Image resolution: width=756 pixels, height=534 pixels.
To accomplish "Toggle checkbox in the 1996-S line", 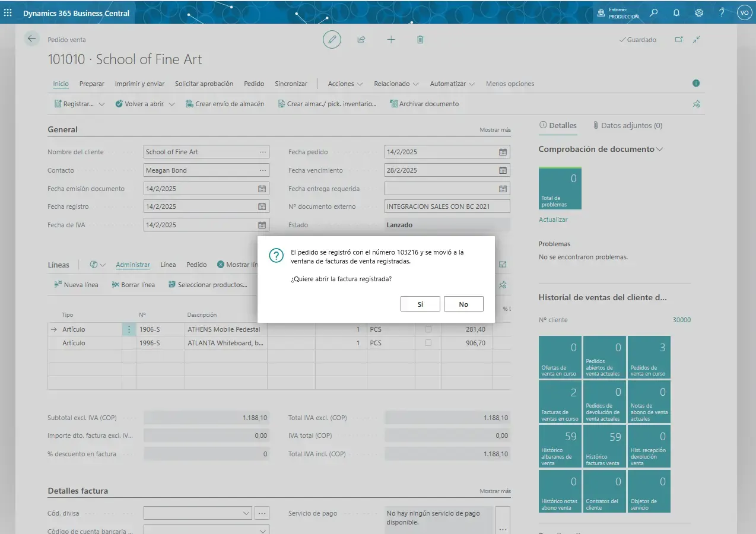I will pyautogui.click(x=428, y=343).
